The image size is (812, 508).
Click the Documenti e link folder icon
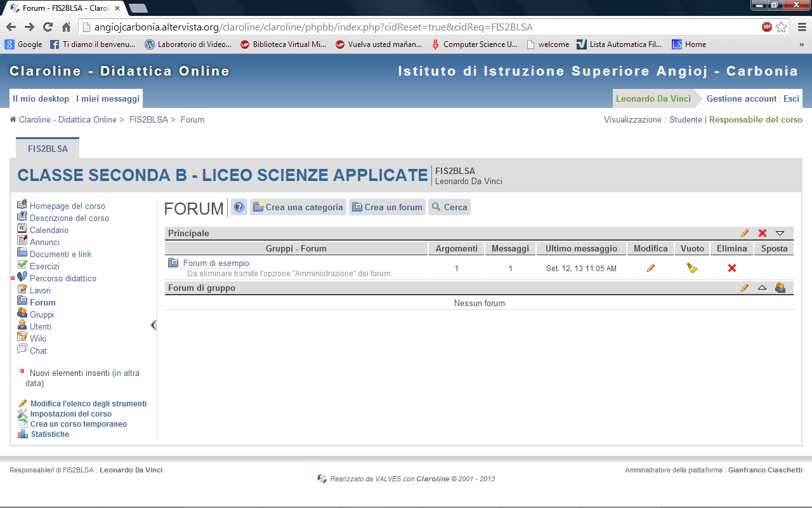click(x=22, y=253)
